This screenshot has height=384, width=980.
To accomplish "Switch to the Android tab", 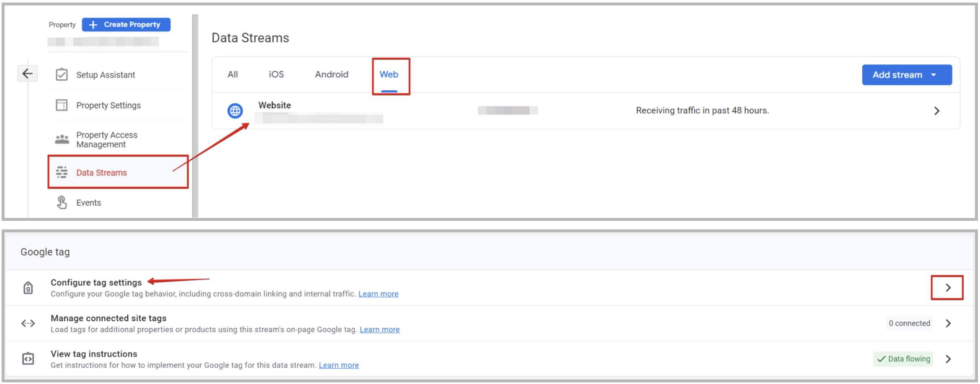I will click(332, 74).
